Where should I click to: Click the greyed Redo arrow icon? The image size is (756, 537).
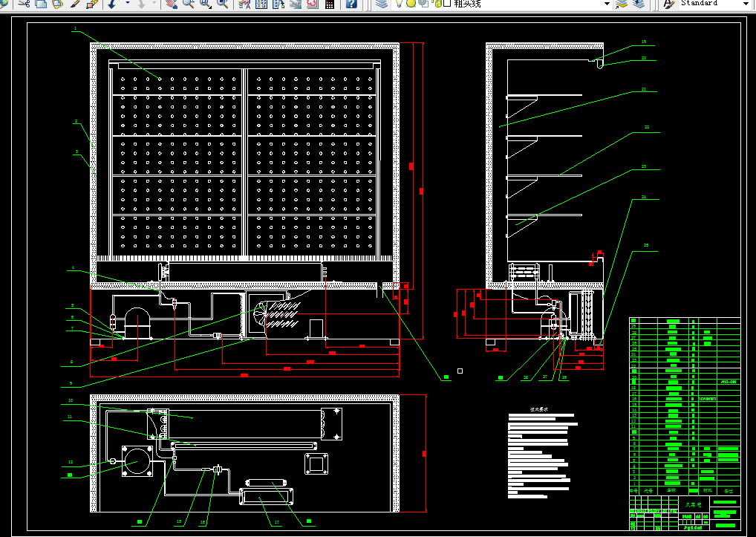point(141,4)
